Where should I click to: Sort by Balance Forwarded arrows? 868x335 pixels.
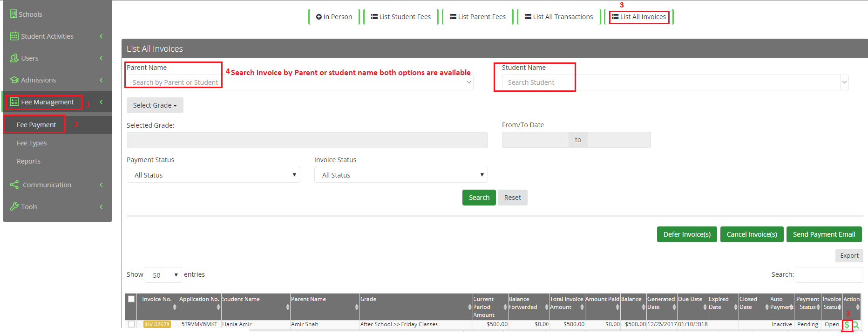pyautogui.click(x=547, y=307)
